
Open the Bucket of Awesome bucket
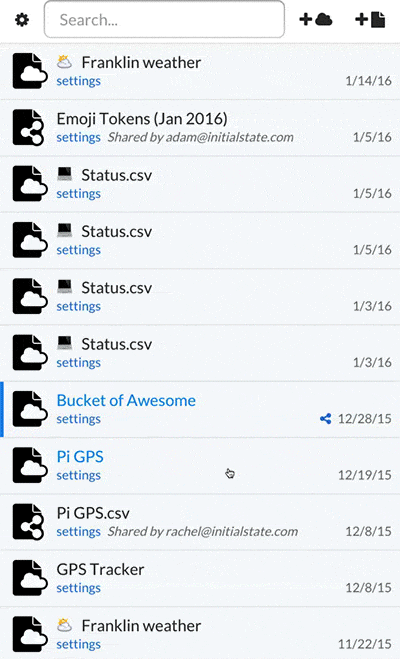tap(126, 401)
